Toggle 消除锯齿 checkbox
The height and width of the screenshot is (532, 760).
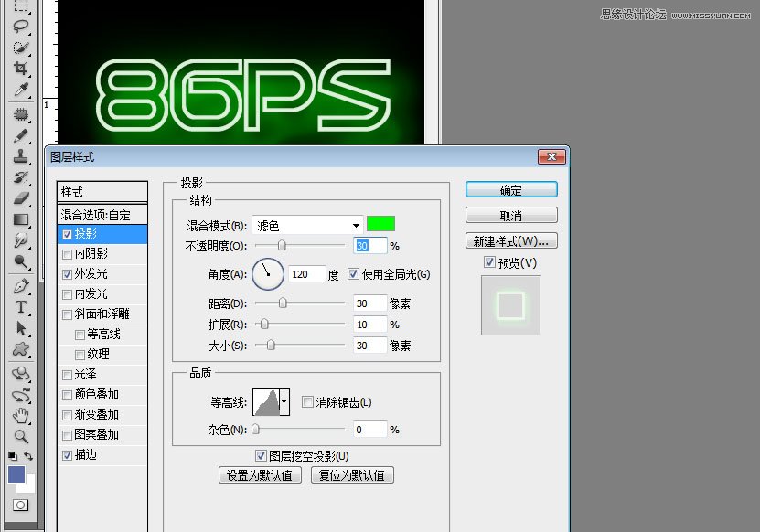coord(307,401)
